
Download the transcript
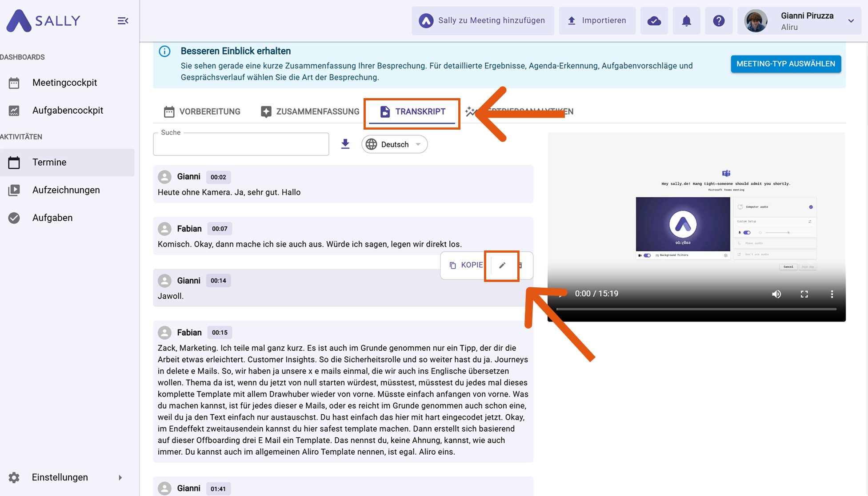coord(345,144)
